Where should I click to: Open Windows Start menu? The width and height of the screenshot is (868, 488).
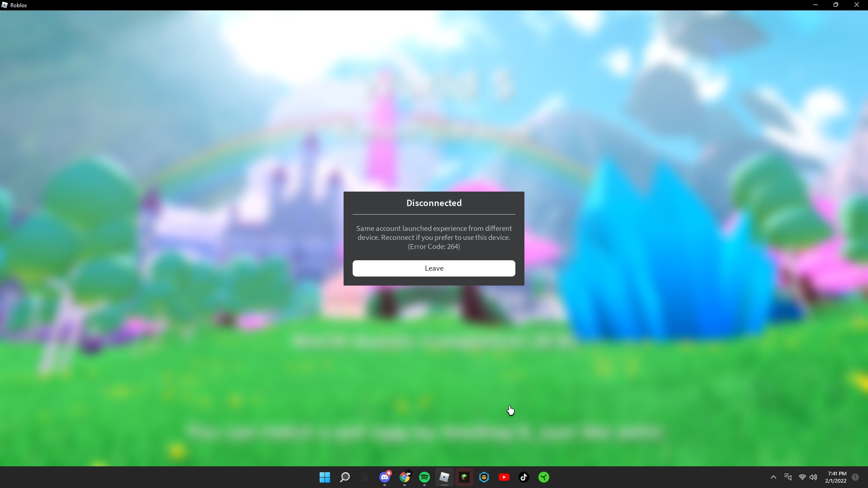(325, 477)
